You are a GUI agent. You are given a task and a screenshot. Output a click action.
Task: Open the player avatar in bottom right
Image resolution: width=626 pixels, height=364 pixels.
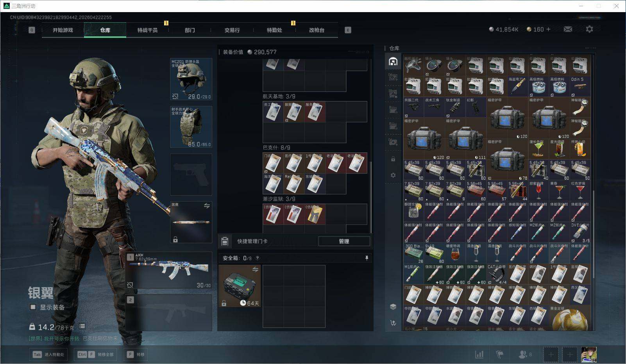point(589,355)
